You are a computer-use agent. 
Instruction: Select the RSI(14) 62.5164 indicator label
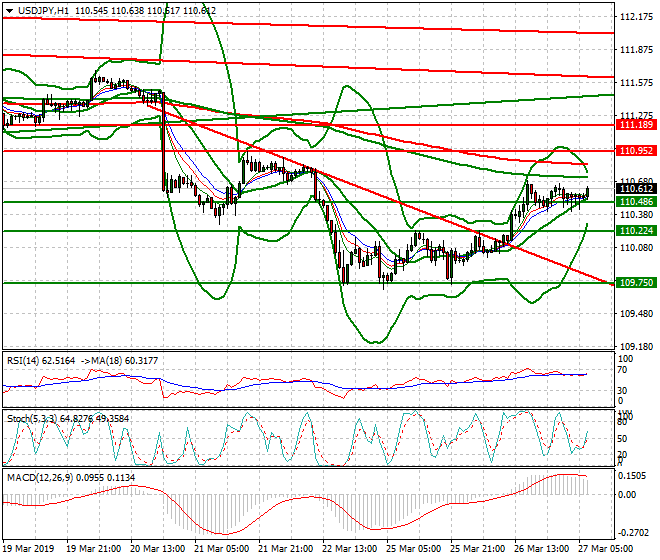pyautogui.click(x=41, y=361)
